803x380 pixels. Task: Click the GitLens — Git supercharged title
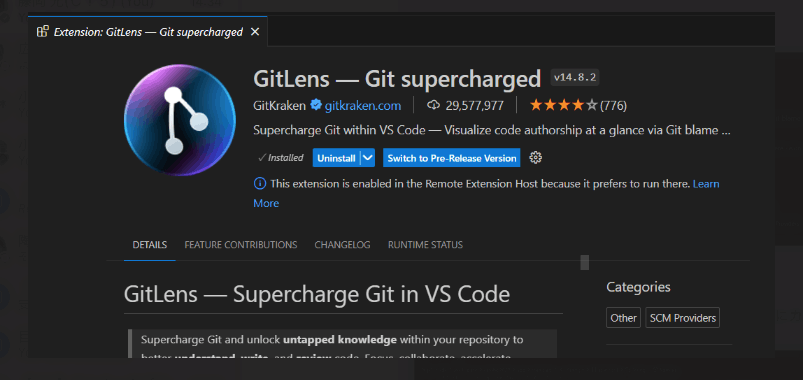(x=397, y=78)
